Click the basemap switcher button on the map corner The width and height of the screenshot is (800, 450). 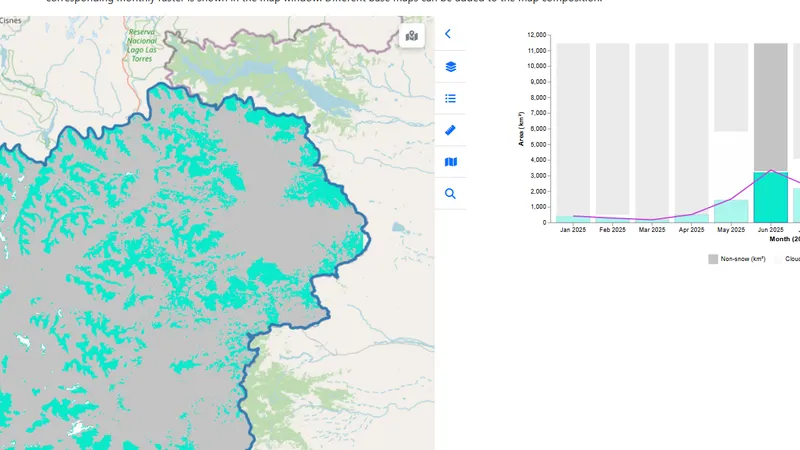point(411,37)
